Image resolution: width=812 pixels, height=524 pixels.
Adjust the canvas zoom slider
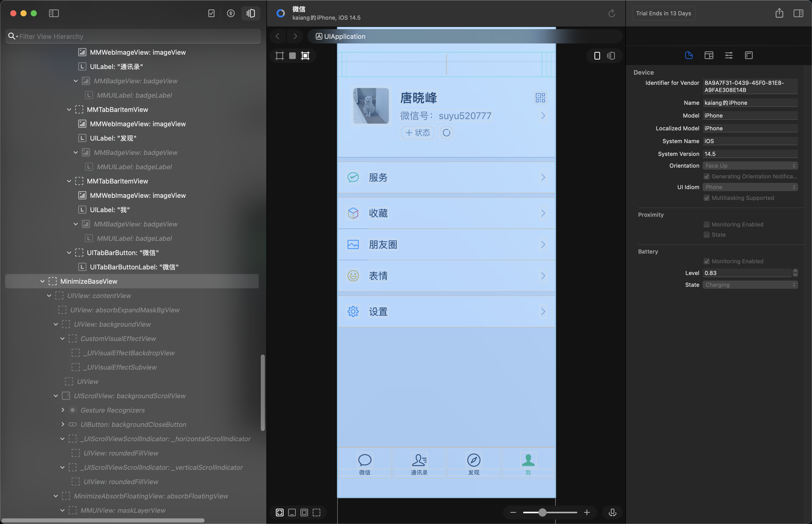(543, 512)
